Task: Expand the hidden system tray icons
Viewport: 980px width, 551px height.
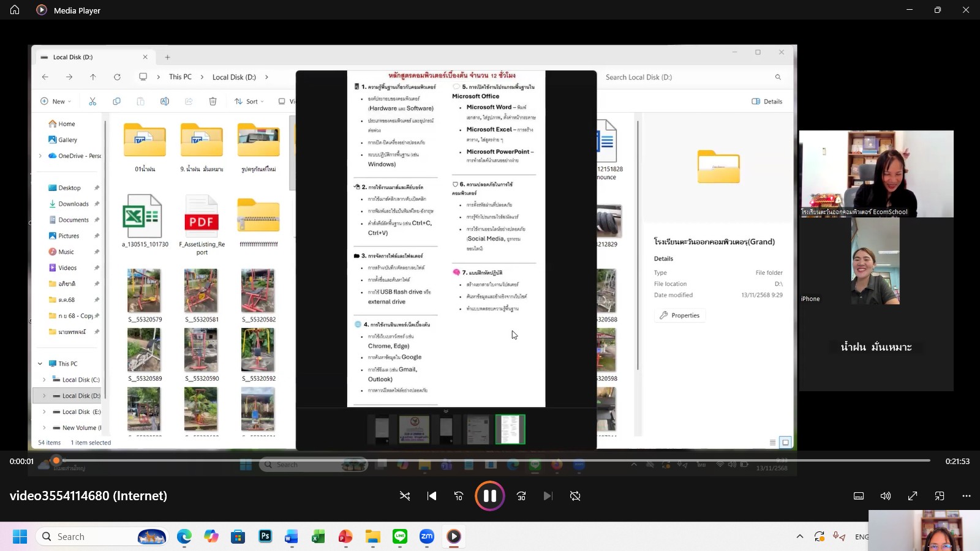Action: click(x=799, y=536)
